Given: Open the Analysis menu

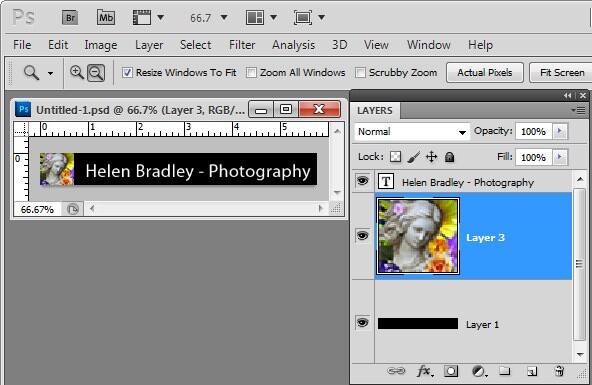Looking at the screenshot, I should pyautogui.click(x=293, y=45).
